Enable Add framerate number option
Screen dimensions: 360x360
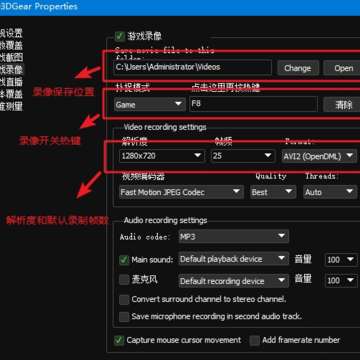click(x=255, y=340)
